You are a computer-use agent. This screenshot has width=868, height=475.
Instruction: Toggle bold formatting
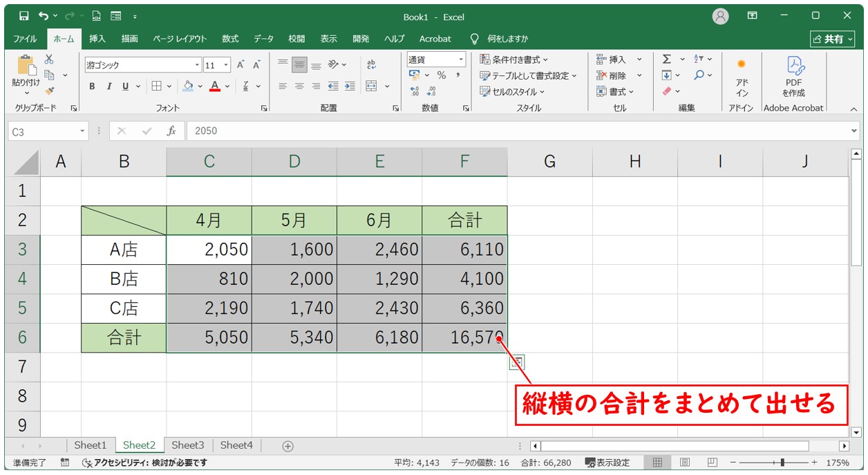pyautogui.click(x=92, y=86)
